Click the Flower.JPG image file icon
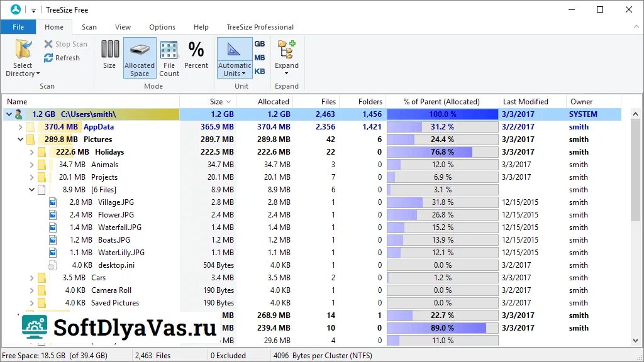The height and width of the screenshot is (362, 644). coord(53,215)
